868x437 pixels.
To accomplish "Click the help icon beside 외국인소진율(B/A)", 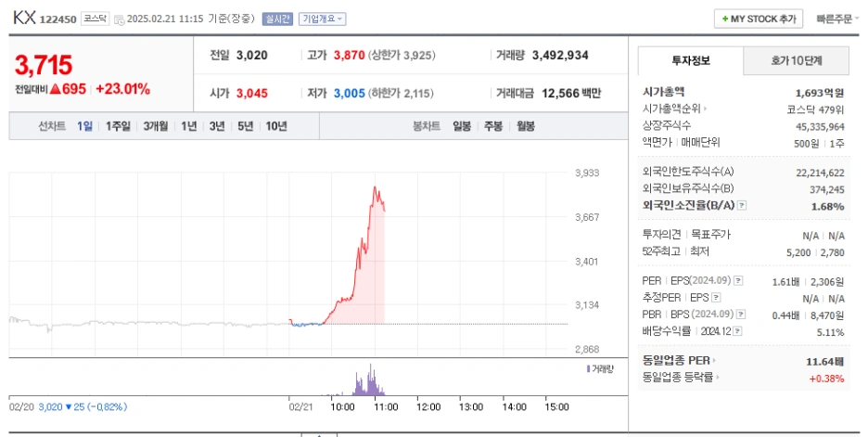I will coord(742,205).
